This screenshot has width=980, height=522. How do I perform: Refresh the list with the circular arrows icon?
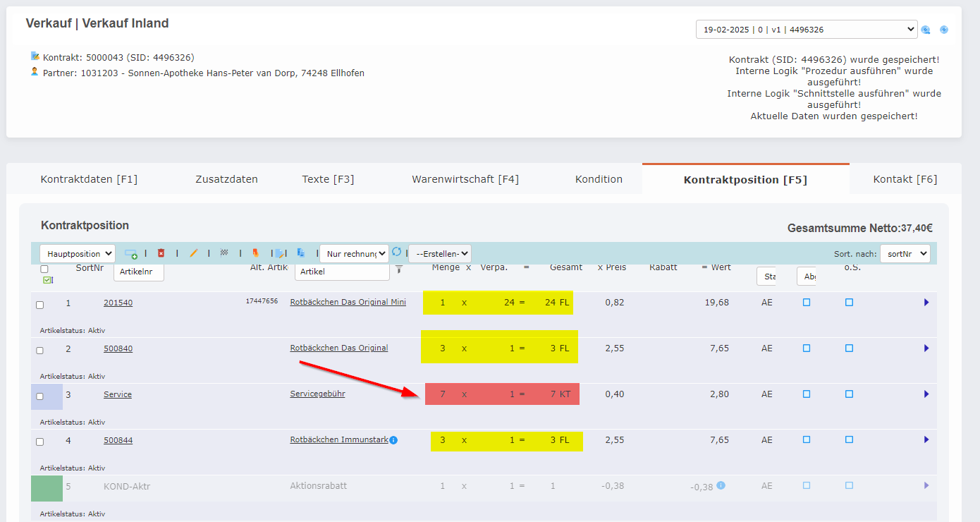click(x=396, y=253)
